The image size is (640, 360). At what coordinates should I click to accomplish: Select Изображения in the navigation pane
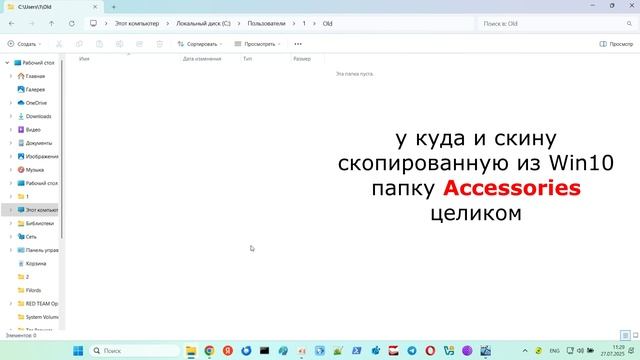pos(38,156)
